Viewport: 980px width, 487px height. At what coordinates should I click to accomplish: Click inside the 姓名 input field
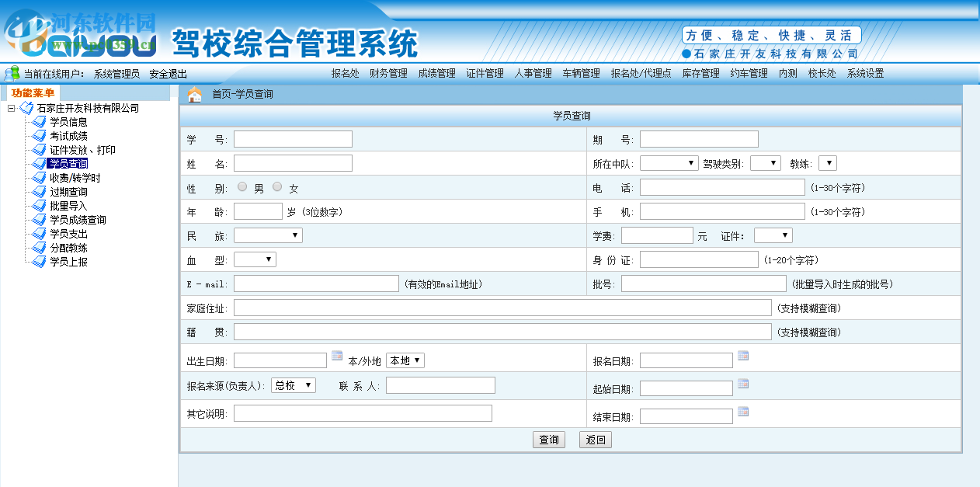coord(293,163)
